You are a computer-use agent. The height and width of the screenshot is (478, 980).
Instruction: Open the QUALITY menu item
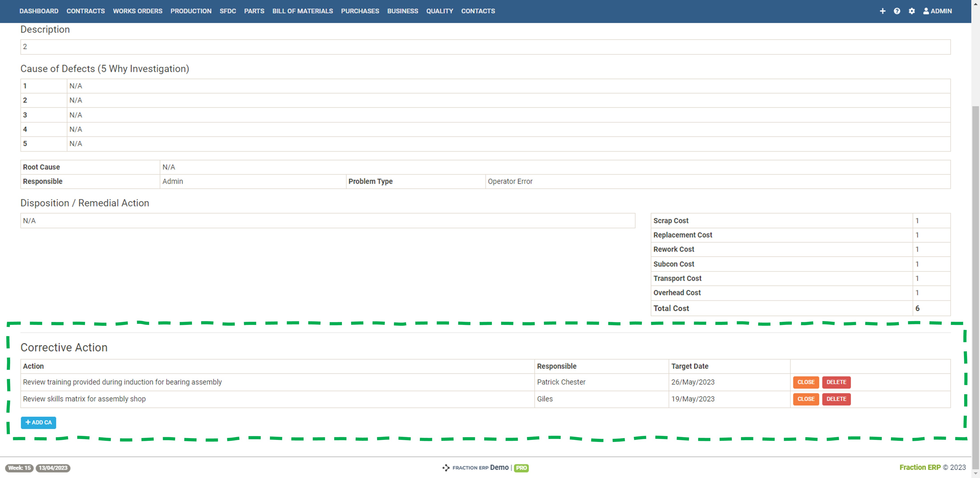click(x=439, y=11)
